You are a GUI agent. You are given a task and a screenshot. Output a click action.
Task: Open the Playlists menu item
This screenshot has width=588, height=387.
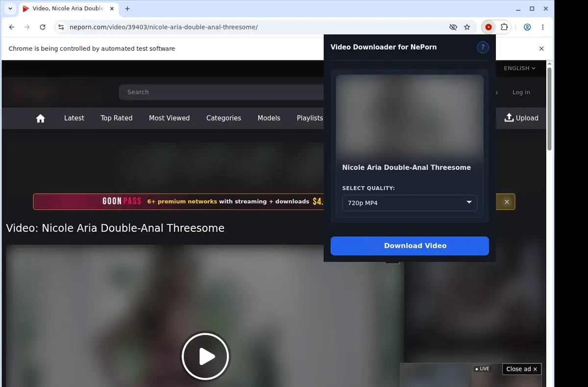tap(310, 118)
